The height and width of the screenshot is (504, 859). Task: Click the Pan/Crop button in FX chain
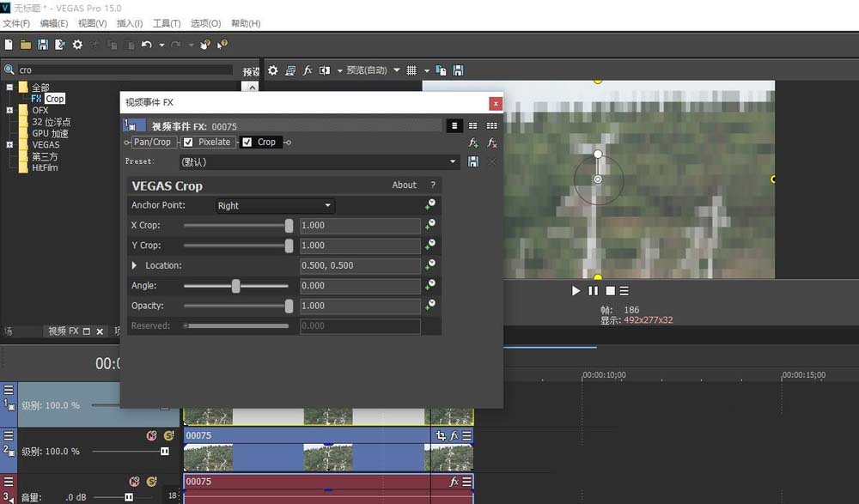coord(151,143)
